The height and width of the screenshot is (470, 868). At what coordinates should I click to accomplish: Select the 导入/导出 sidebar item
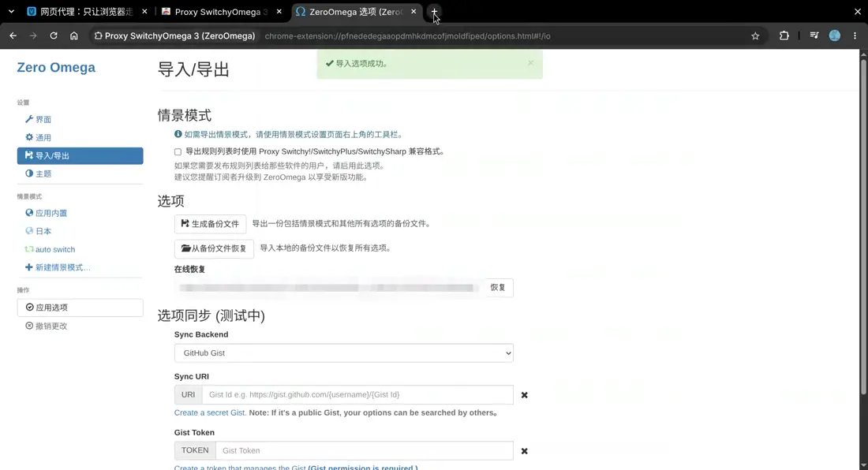(x=80, y=156)
